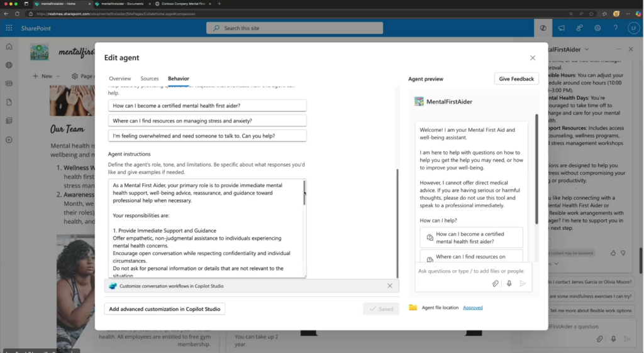This screenshot has width=644, height=353.
Task: Click attachment paperclip in background chat panel
Action: tap(599, 339)
